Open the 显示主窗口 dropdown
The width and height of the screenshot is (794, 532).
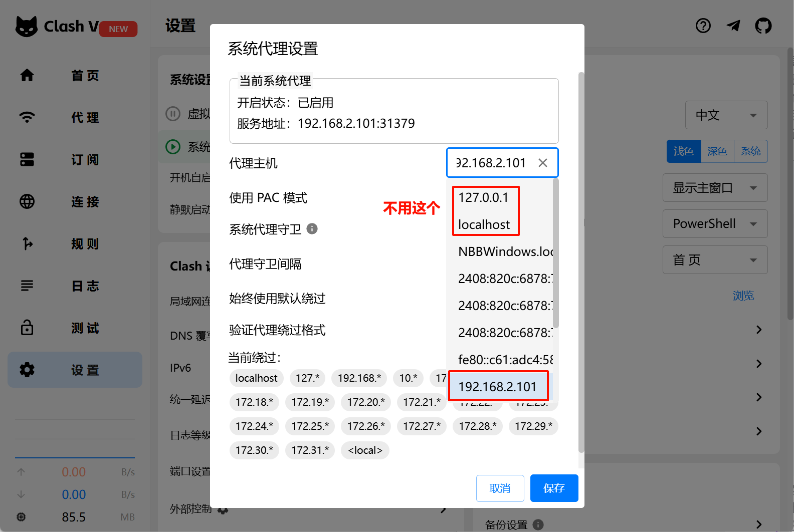(714, 188)
